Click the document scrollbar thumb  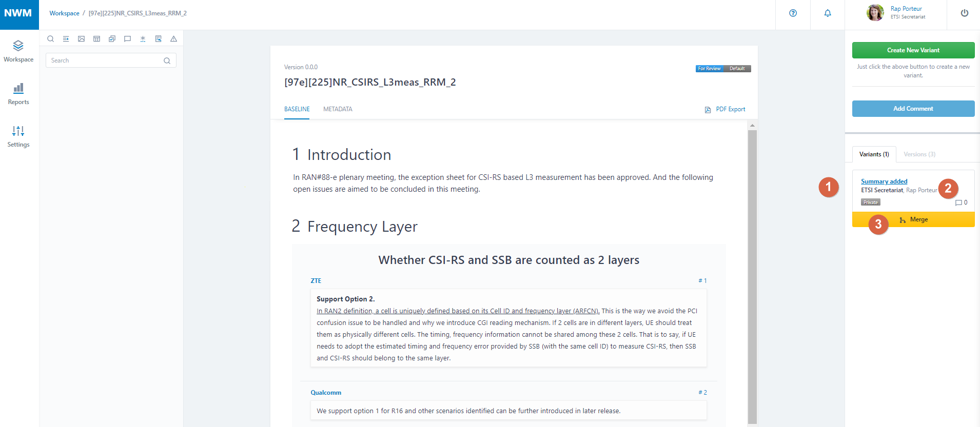[752, 277]
